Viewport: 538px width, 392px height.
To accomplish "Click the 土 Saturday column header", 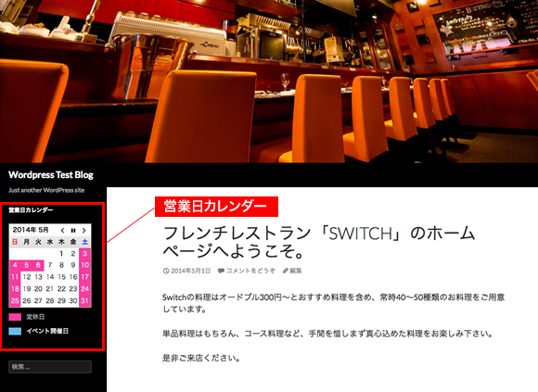I will click(x=84, y=242).
